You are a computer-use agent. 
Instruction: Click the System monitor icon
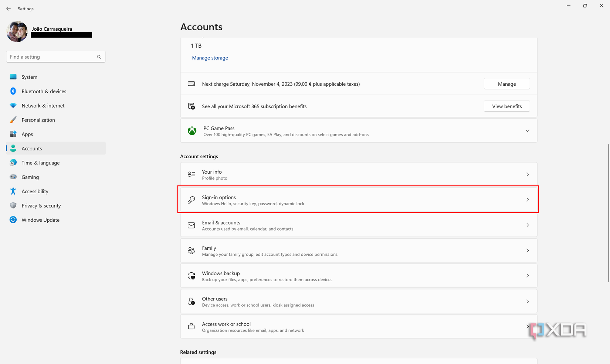coord(13,77)
